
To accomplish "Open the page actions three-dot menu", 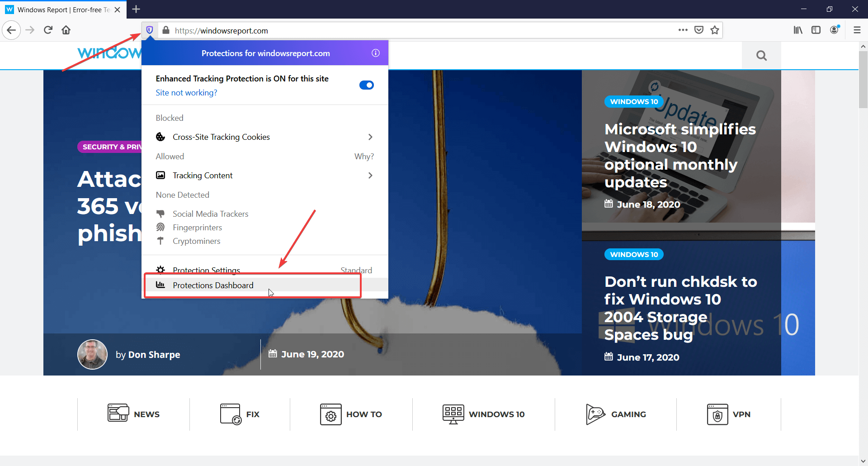I will pos(683,30).
